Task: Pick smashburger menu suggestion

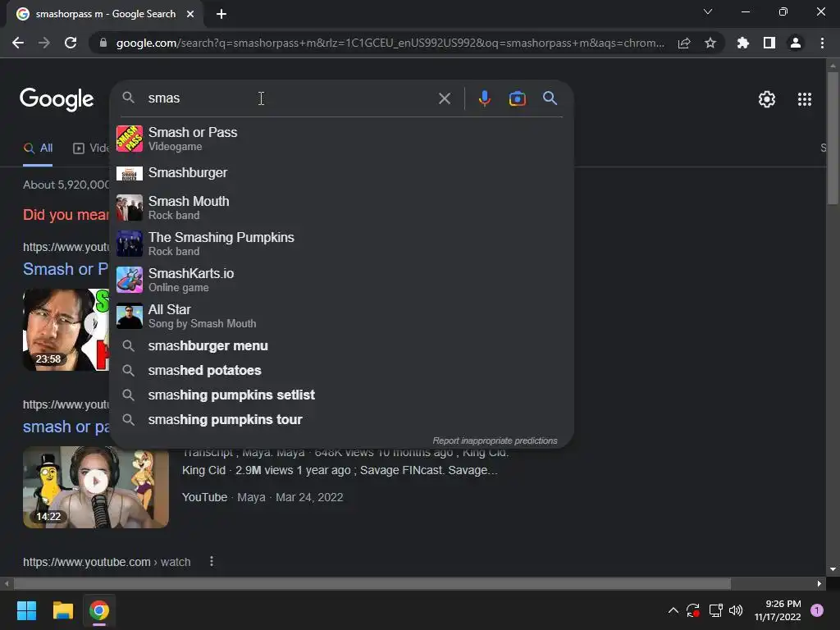Action: tap(342, 346)
